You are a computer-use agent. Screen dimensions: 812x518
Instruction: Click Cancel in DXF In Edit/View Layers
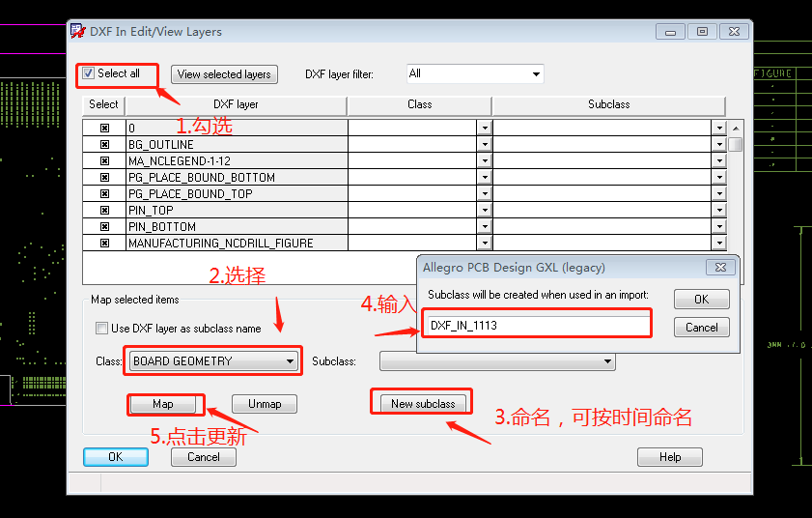click(204, 457)
